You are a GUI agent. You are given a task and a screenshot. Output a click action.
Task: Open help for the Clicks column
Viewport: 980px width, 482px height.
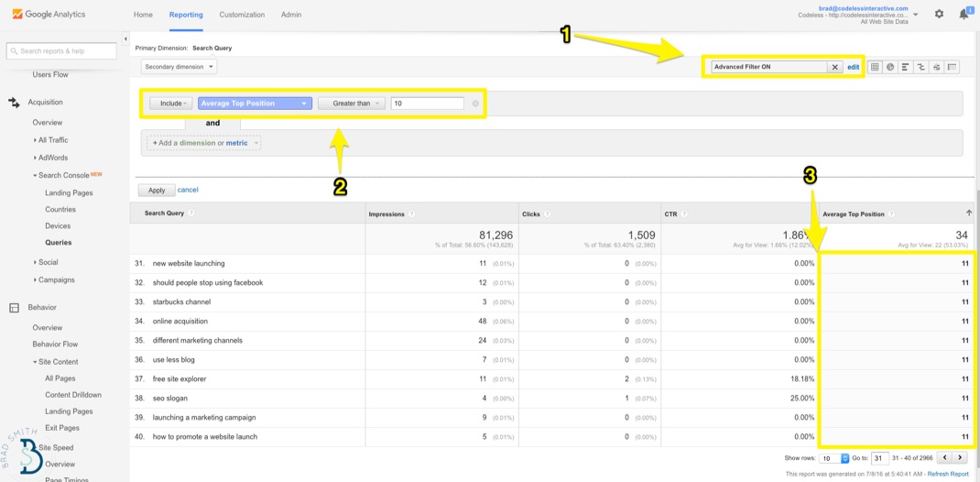tap(547, 214)
